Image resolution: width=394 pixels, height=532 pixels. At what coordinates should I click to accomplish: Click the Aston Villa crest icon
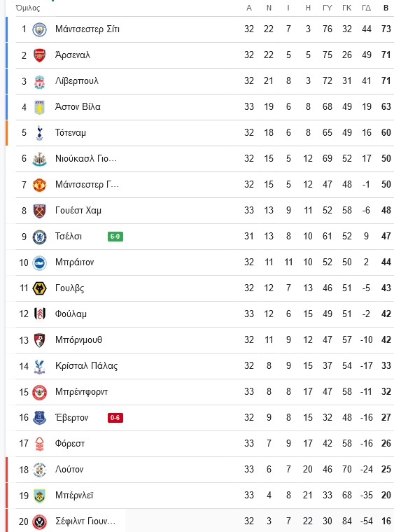[39, 107]
